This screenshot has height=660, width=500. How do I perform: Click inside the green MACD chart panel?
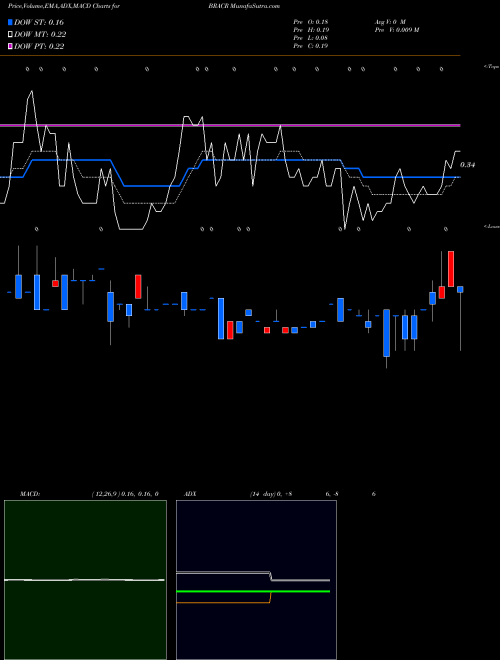(x=85, y=580)
